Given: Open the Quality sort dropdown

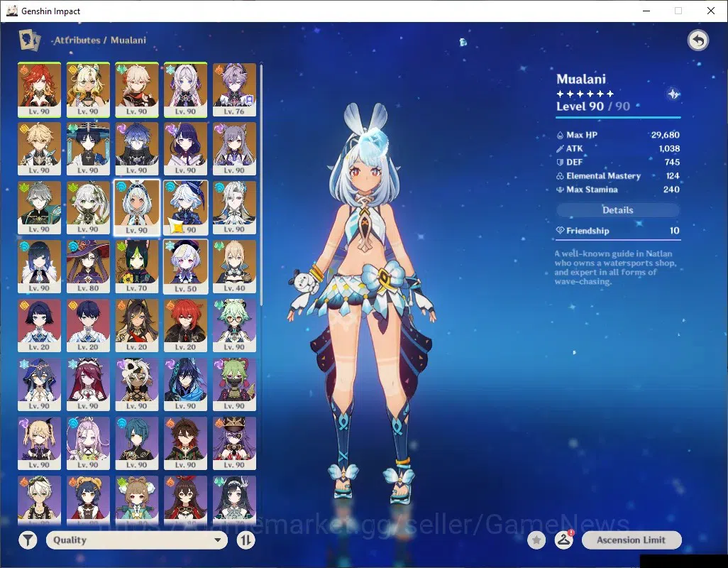Looking at the screenshot, I should (137, 540).
